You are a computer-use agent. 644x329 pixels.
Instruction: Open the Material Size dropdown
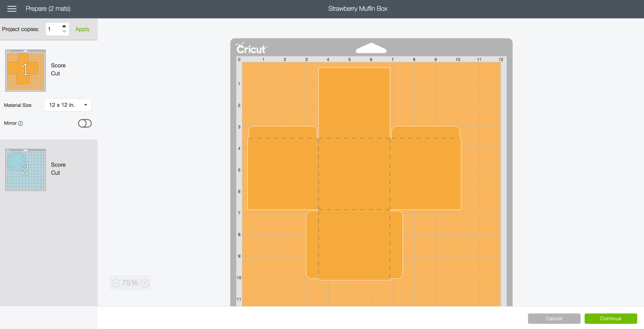pos(68,105)
